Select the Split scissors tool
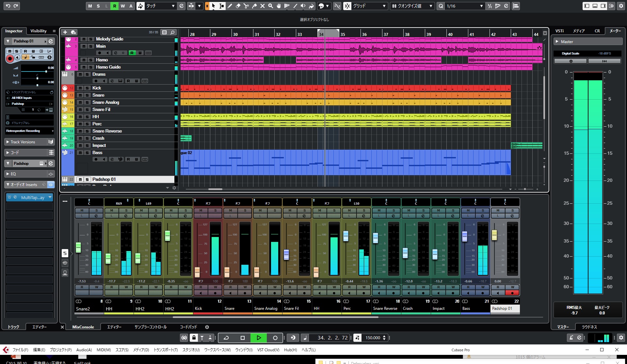627x364 pixels. coord(246,6)
